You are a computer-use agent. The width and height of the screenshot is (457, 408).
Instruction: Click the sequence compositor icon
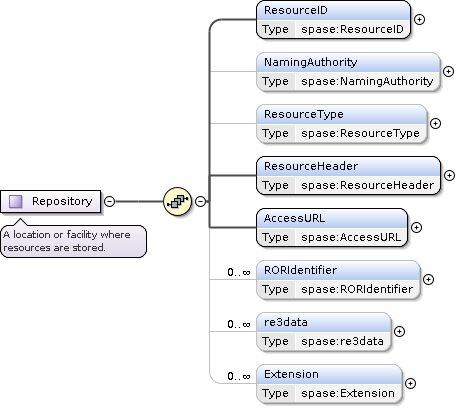click(x=177, y=201)
